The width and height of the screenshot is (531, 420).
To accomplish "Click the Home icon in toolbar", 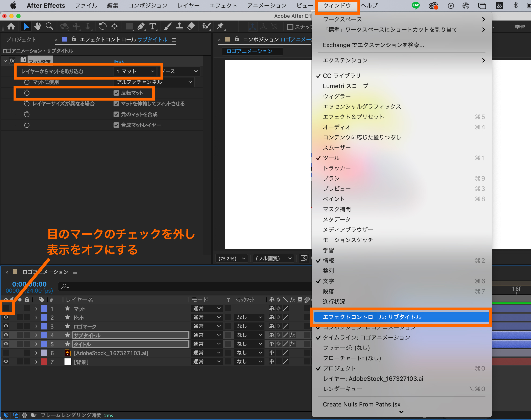I will (x=11, y=26).
